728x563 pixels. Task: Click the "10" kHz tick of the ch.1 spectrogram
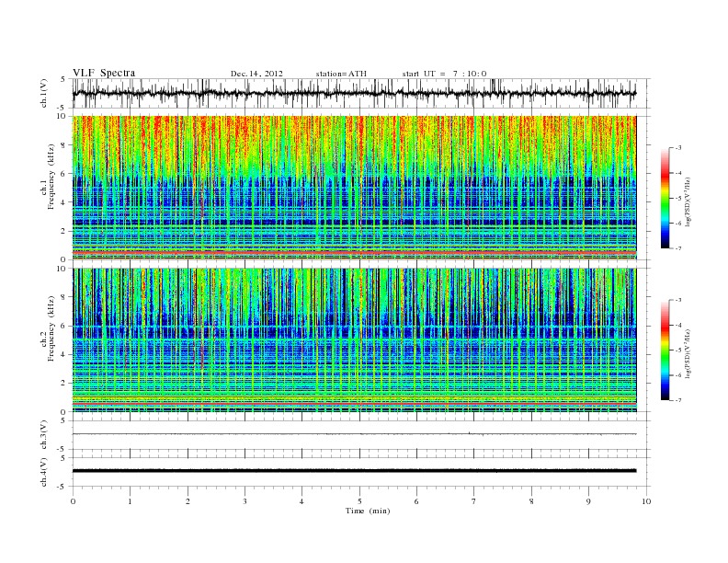pyautogui.click(x=62, y=116)
